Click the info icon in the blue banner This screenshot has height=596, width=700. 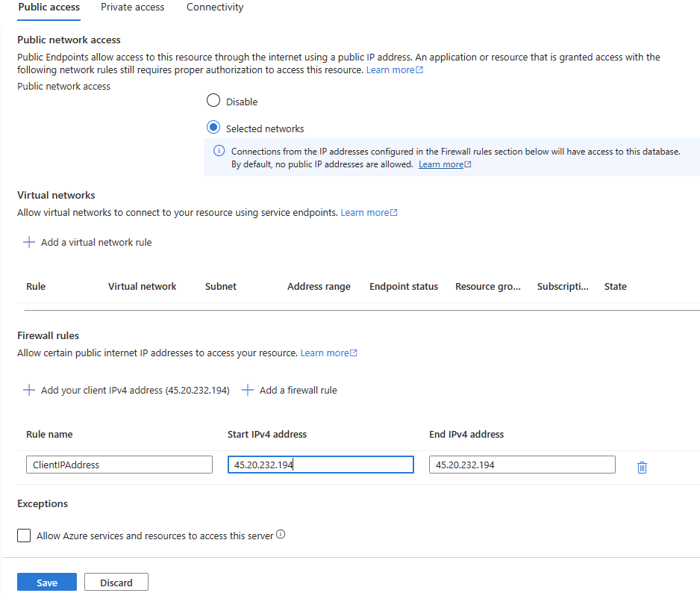[219, 151]
